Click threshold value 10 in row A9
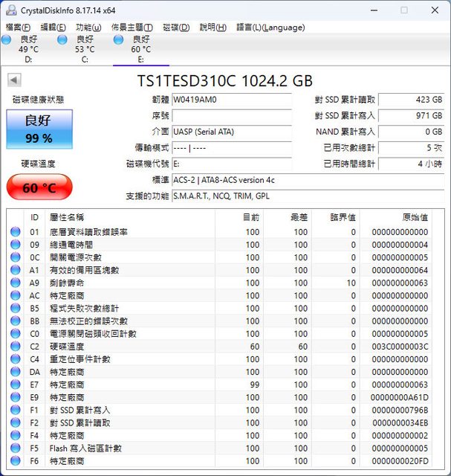Screen dimensions: 451x476 [x=351, y=283]
